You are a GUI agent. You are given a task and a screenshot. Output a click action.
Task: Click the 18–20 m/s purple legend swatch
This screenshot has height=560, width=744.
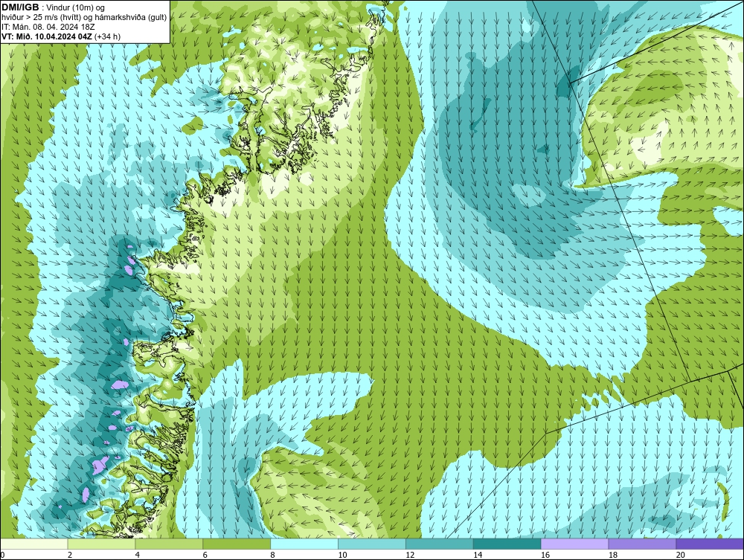(x=643, y=544)
